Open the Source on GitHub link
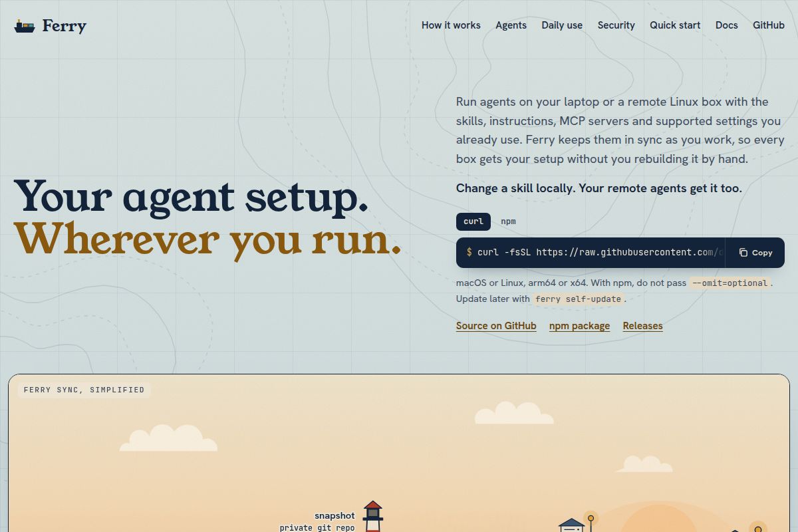Image resolution: width=798 pixels, height=532 pixels. [x=496, y=326]
